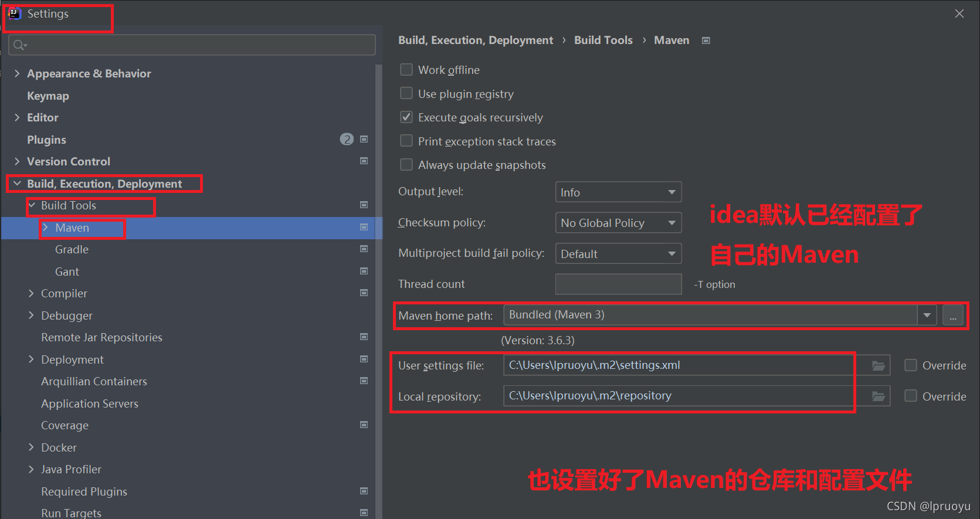Viewport: 980px width, 519px height.
Task: Close the Settings dialog
Action: (959, 13)
